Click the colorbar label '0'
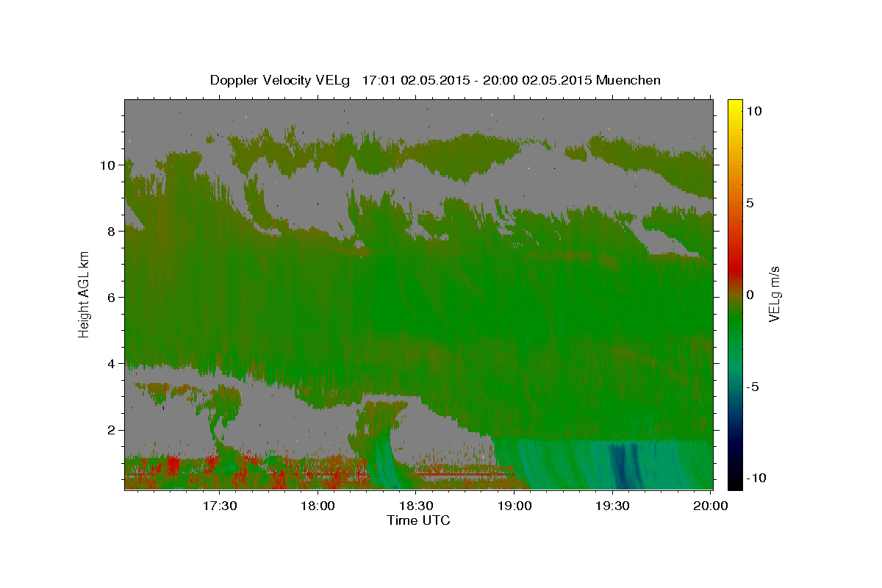Image resolution: width=882 pixels, height=588 pixels. click(750, 295)
